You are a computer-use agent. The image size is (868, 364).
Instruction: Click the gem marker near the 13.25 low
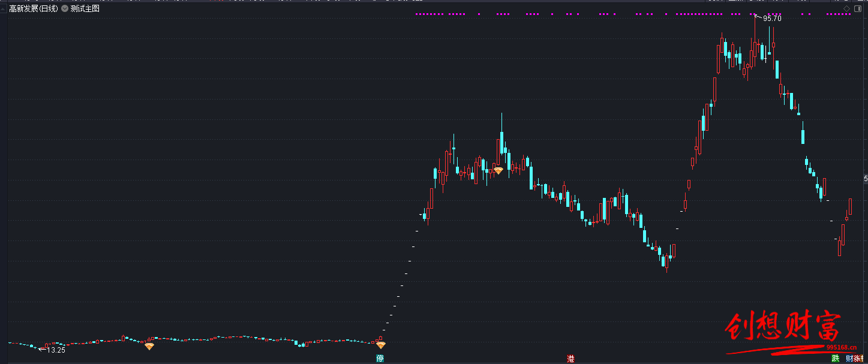[x=149, y=346]
